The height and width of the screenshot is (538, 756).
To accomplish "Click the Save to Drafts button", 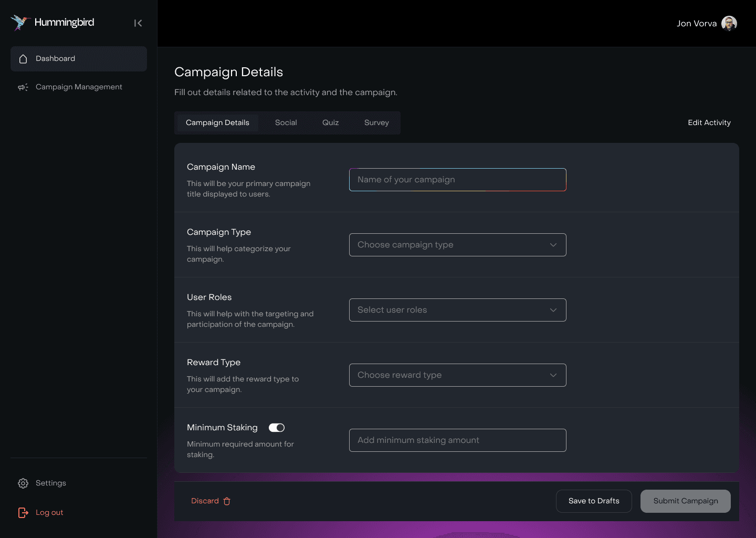I will [x=594, y=501].
